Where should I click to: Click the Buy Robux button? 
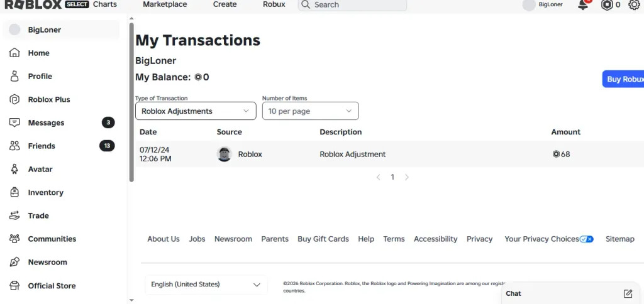pyautogui.click(x=623, y=79)
